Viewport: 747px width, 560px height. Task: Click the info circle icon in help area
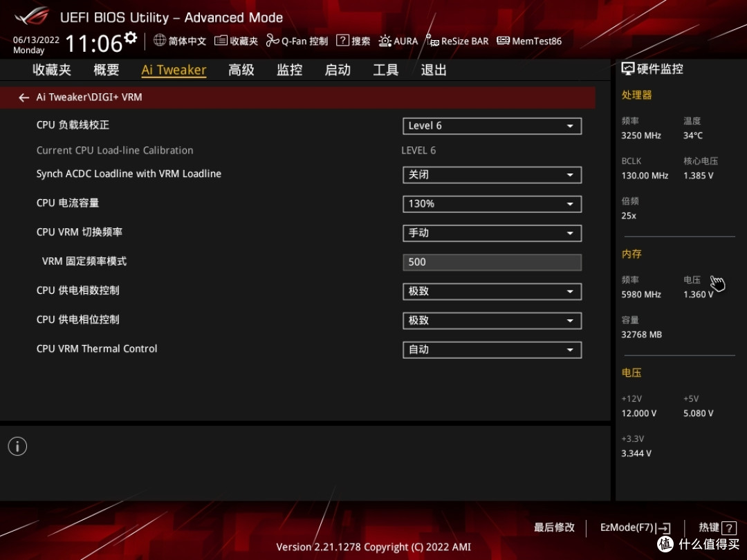(x=17, y=446)
